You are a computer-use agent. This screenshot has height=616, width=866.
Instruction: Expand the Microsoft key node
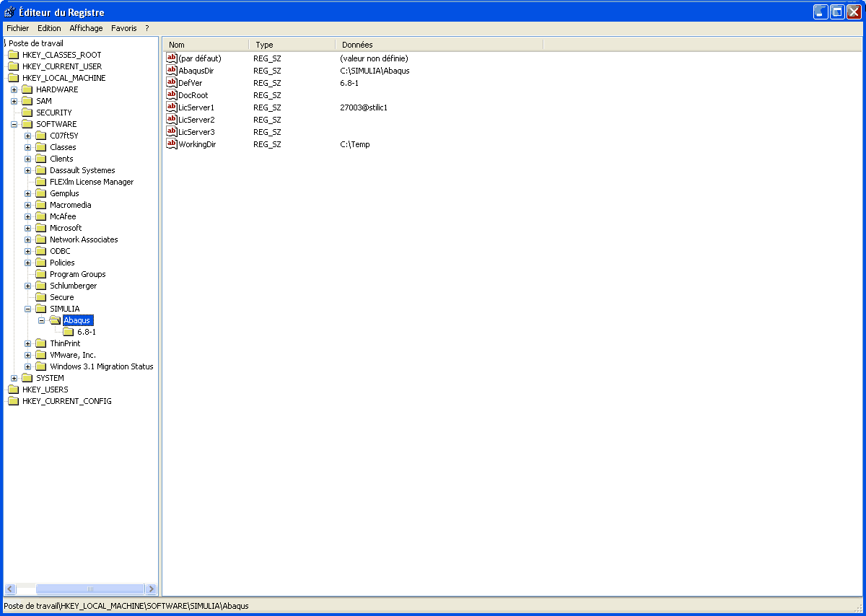click(27, 228)
